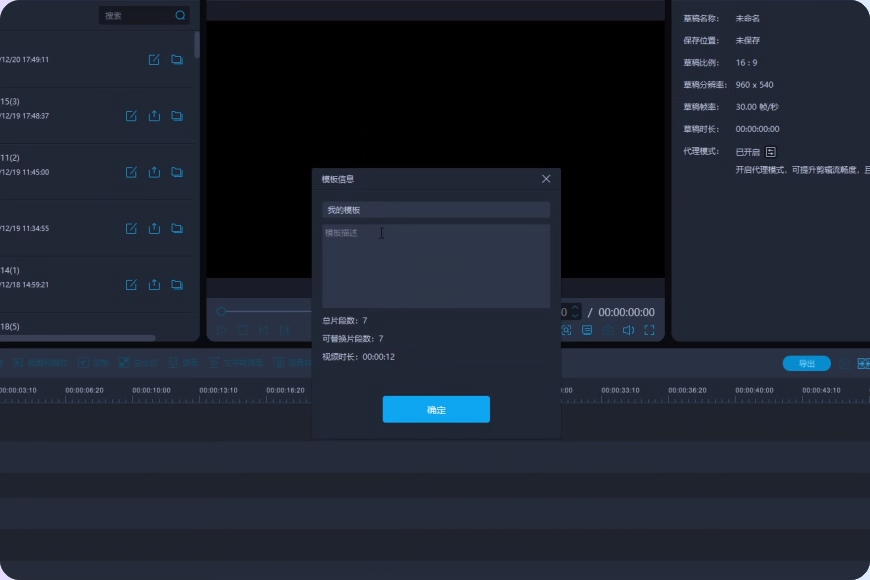Image resolution: width=870 pixels, height=580 pixels.
Task: Export the draft 15(3)
Action: (154, 116)
